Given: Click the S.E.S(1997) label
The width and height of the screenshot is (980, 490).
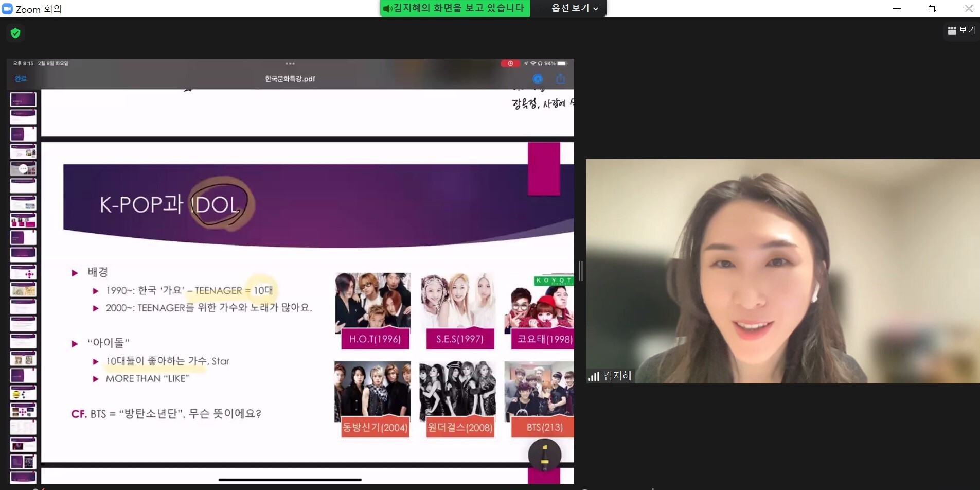Looking at the screenshot, I should pyautogui.click(x=460, y=339).
